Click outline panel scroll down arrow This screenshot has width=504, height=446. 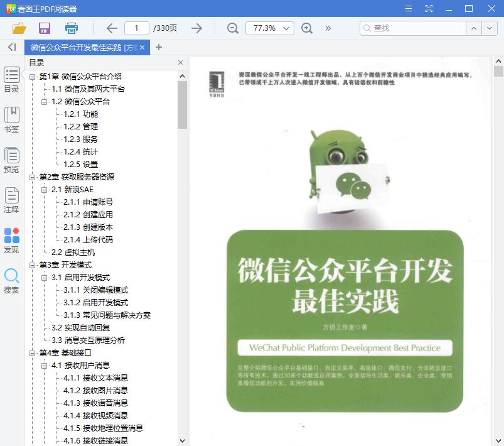[x=182, y=440]
